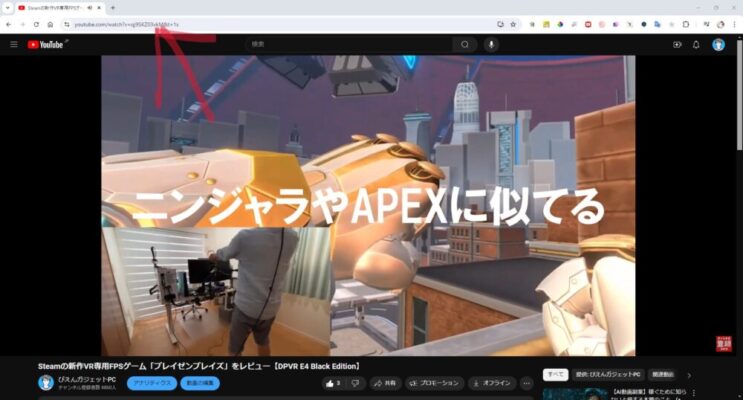This screenshot has width=743, height=400.
Task: View site information icon in address bar
Action: (67, 24)
